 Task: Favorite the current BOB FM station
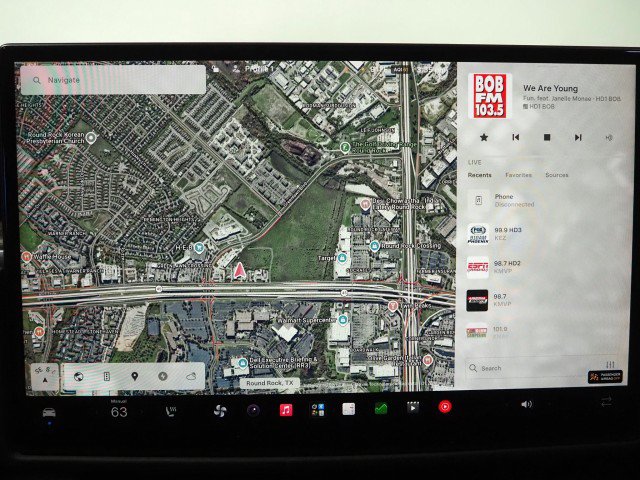(484, 137)
